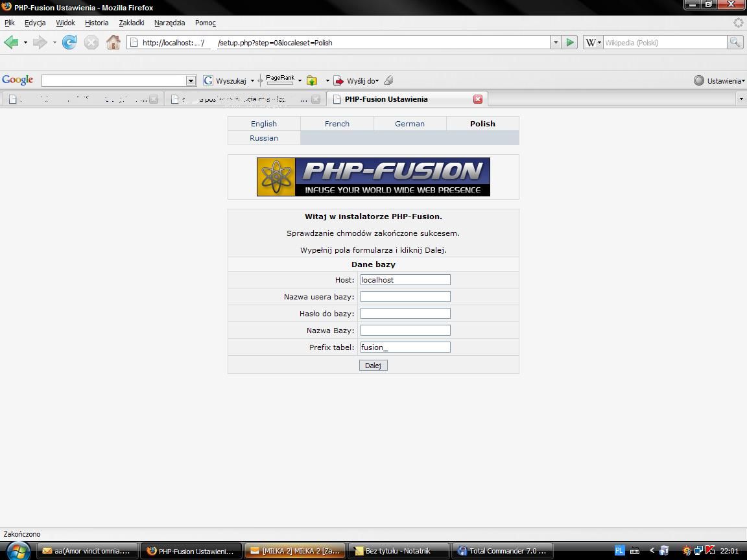Click the Wikipedia search engine icon

[x=590, y=42]
